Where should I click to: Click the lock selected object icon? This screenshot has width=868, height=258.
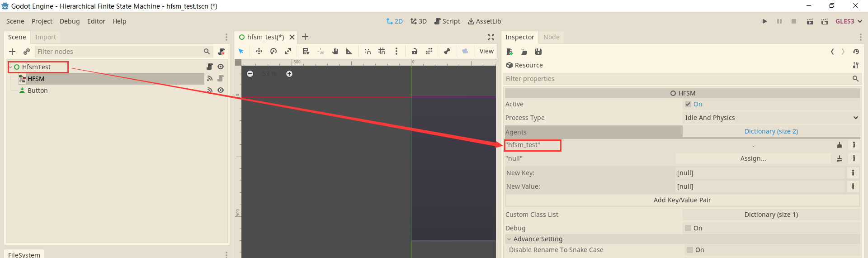point(415,51)
